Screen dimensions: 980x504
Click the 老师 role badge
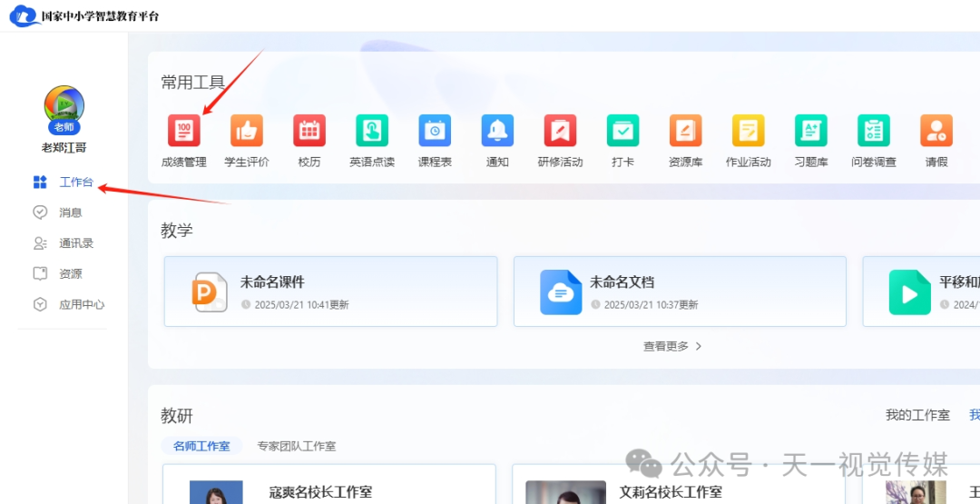[64, 127]
